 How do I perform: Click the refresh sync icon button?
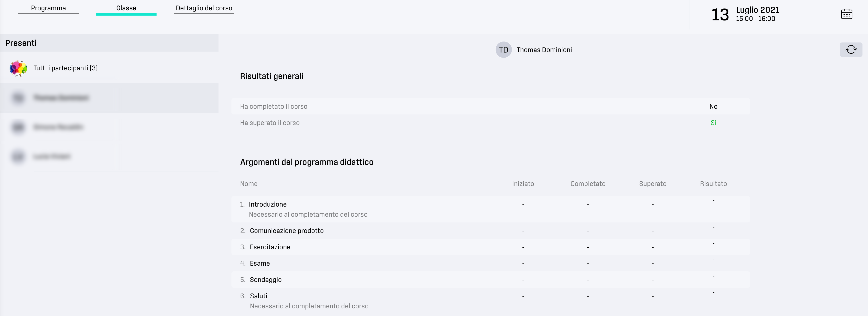(x=851, y=49)
